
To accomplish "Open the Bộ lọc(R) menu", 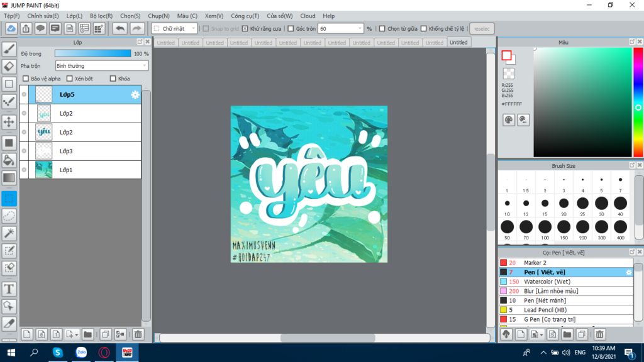I will coord(101,16).
